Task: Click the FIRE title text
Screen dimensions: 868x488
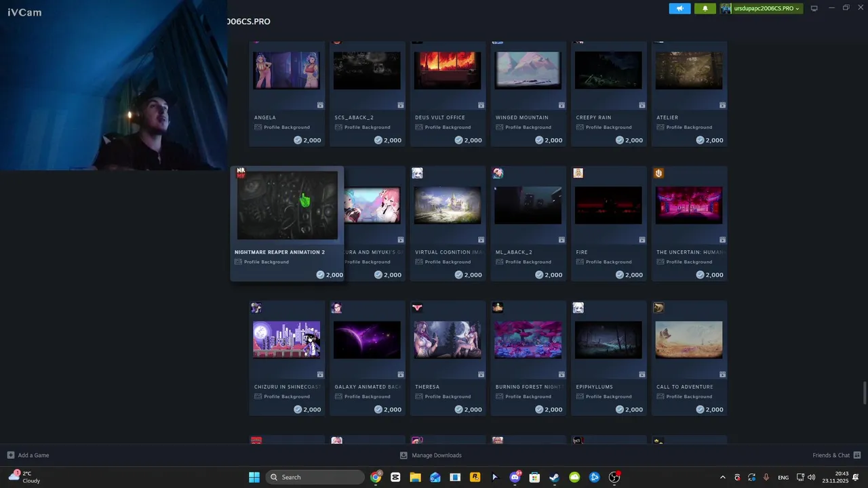Action: coord(582,252)
